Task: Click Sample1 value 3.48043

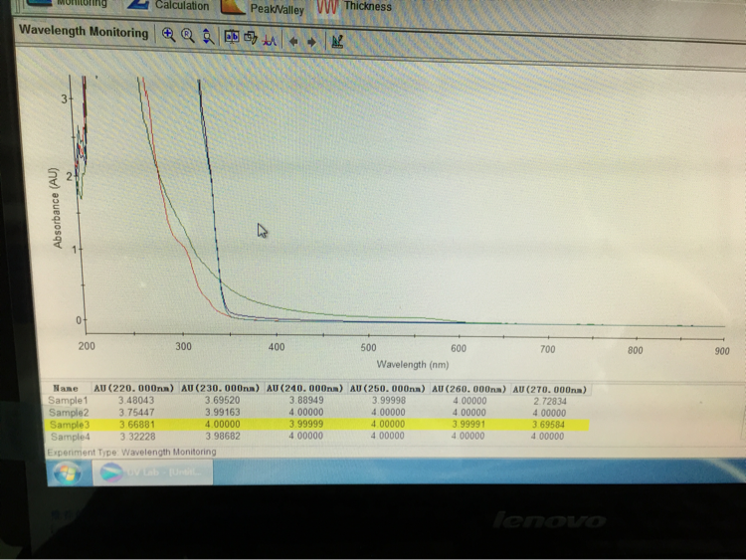Action: tap(136, 400)
